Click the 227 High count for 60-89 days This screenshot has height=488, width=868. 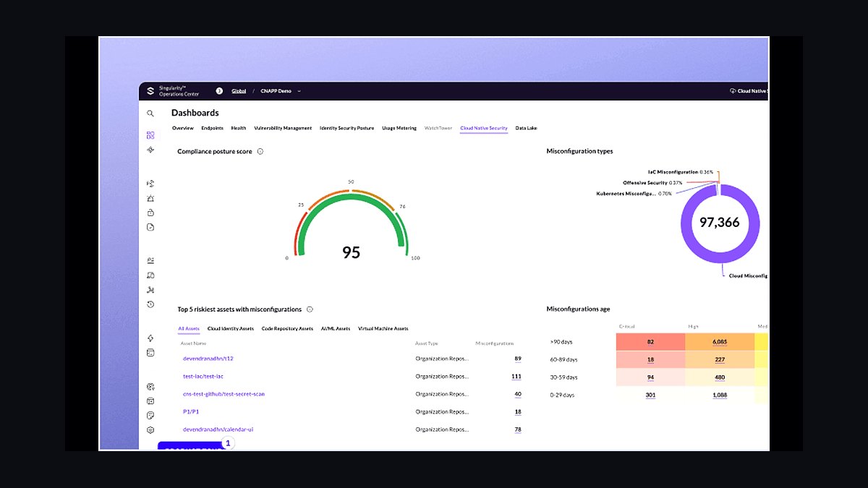719,359
